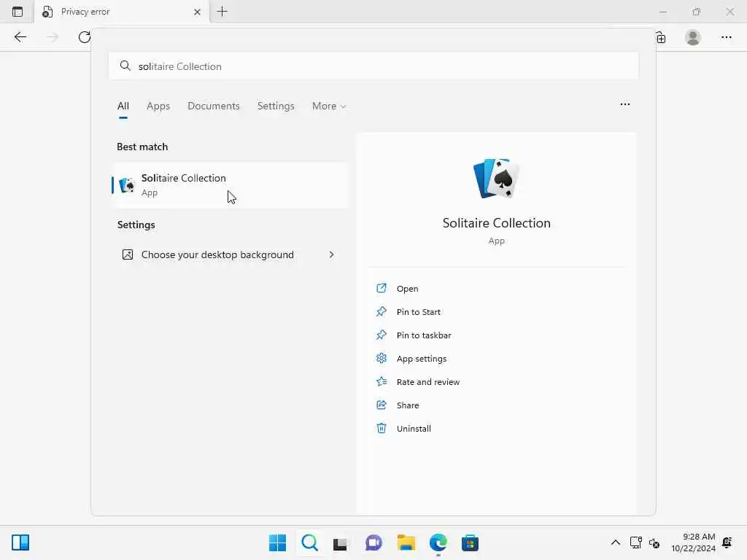Click the trash can icon beside Uninstall
Image resolution: width=747 pixels, height=560 pixels.
pyautogui.click(x=381, y=428)
